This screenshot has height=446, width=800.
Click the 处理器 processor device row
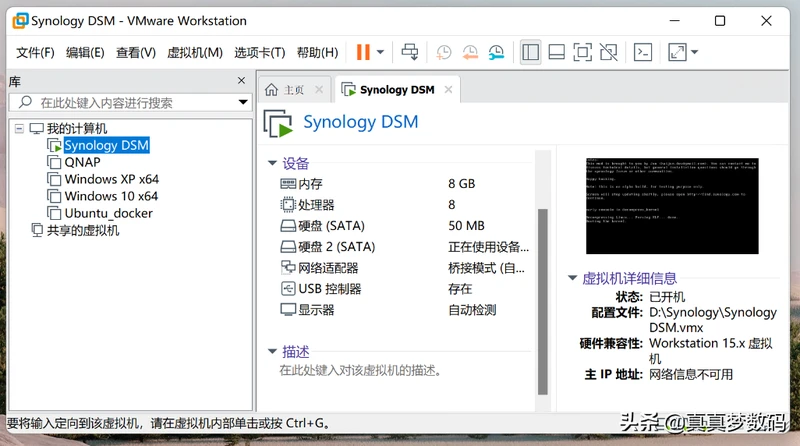click(x=404, y=205)
